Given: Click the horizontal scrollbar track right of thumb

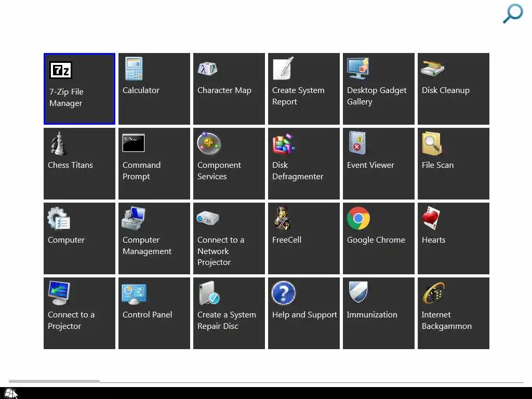Looking at the screenshot, I should point(312,382).
